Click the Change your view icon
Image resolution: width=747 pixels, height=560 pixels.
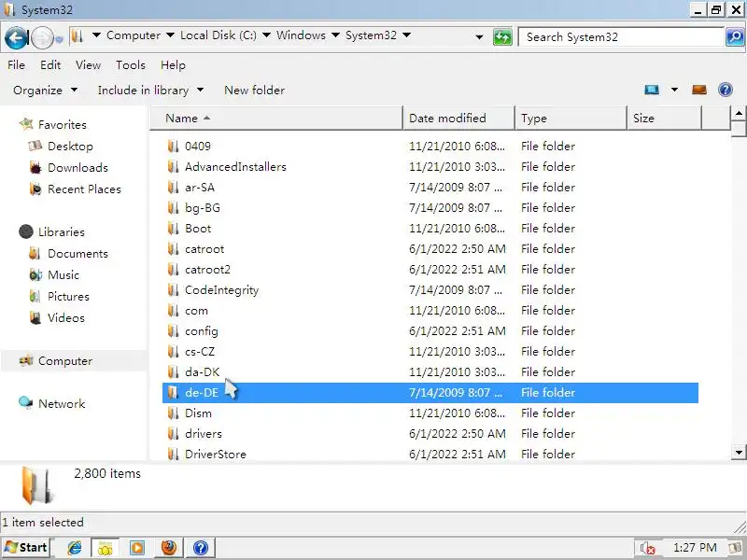tap(652, 90)
